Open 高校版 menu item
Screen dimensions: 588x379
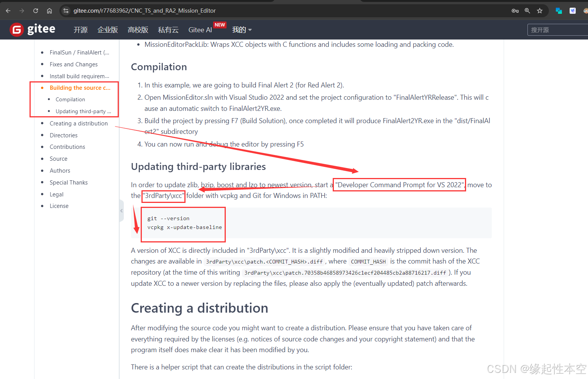click(x=138, y=30)
